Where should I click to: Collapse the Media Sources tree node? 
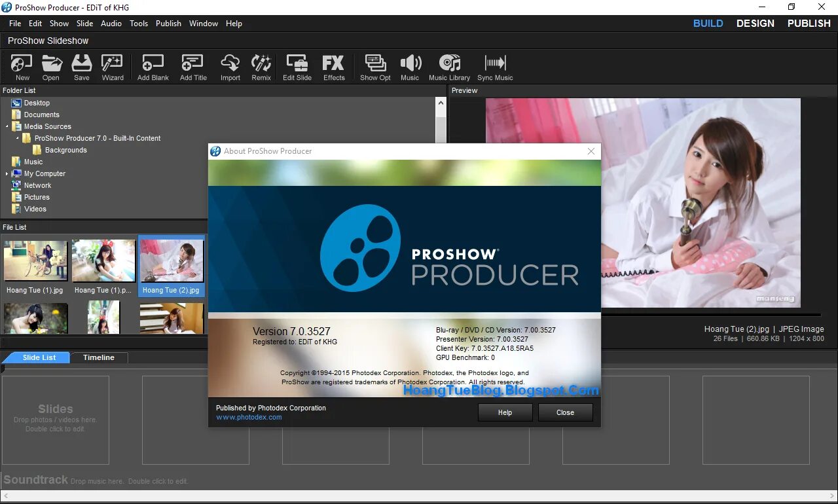point(7,126)
